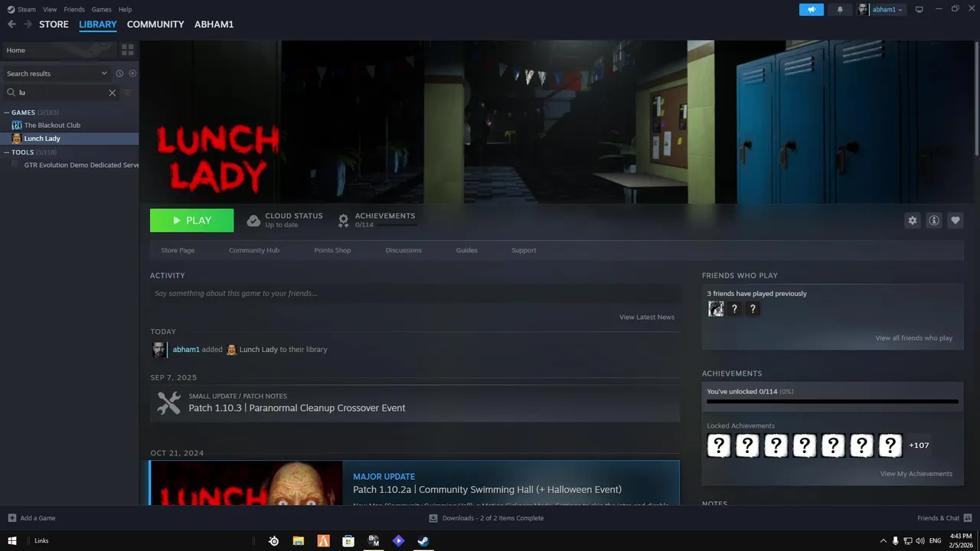
Task: Show Lunch Lady game info icon
Action: click(933, 220)
